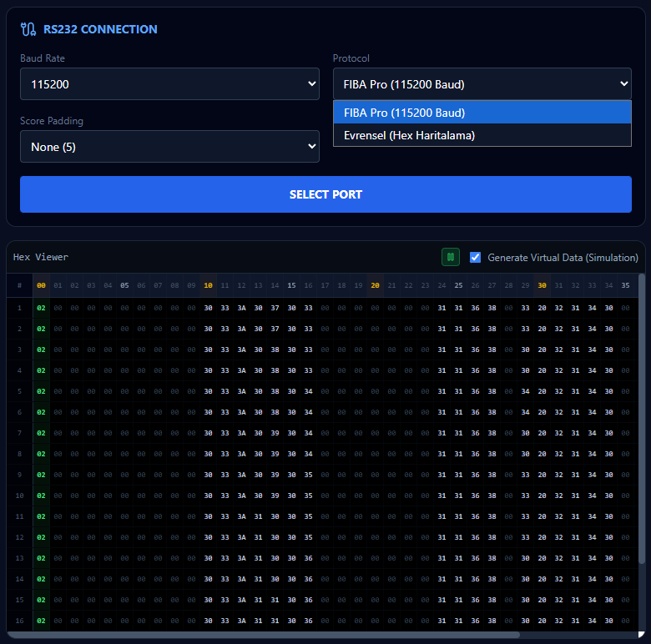
Task: Click highlighted column header 00
Action: [x=41, y=285]
